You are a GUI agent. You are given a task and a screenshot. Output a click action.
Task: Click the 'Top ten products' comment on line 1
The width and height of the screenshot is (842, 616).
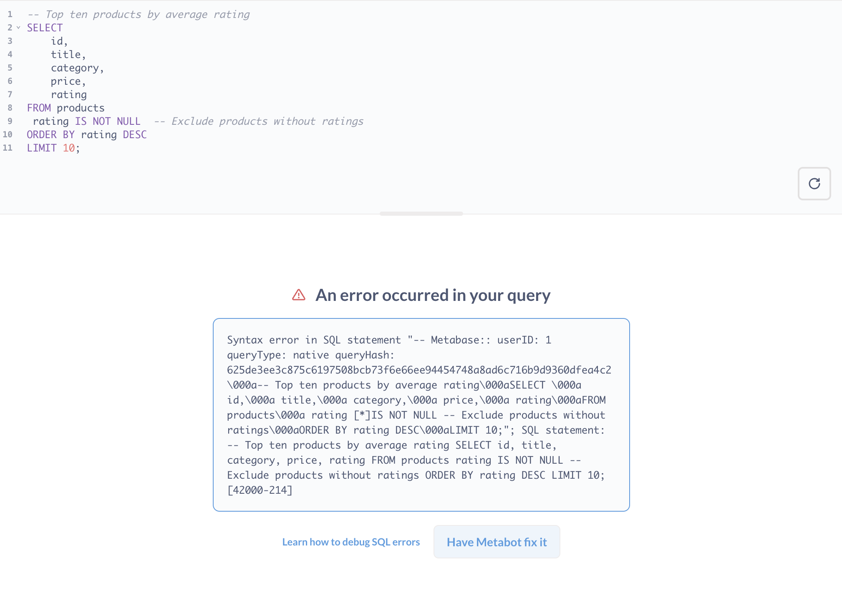pos(140,14)
